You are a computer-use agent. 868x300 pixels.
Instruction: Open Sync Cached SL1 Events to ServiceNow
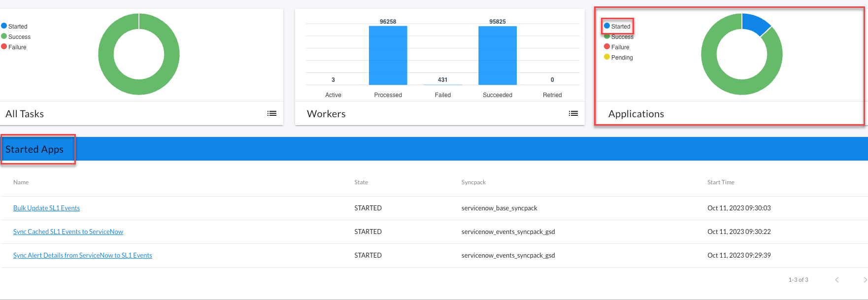68,232
